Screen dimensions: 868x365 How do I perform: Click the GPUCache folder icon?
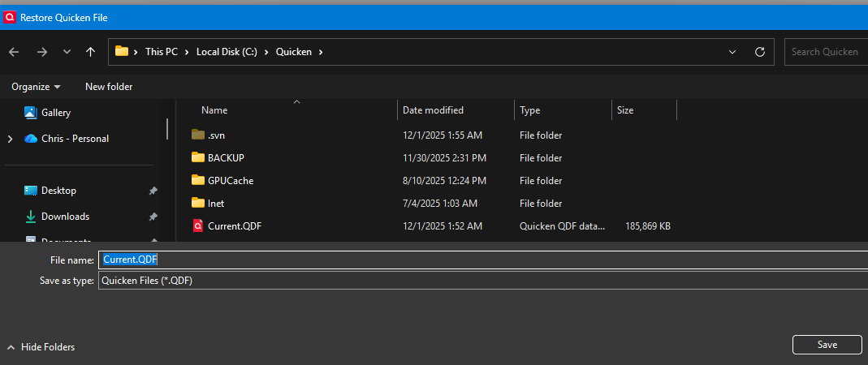click(x=198, y=180)
